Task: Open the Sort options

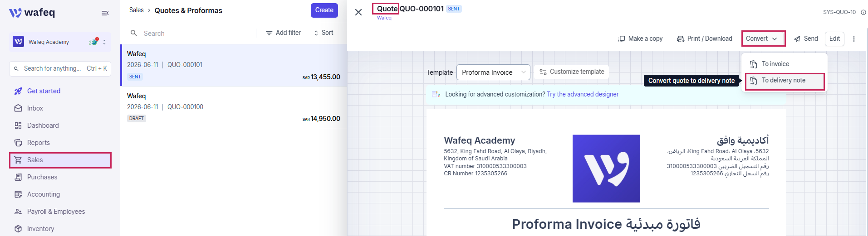Action: point(323,33)
